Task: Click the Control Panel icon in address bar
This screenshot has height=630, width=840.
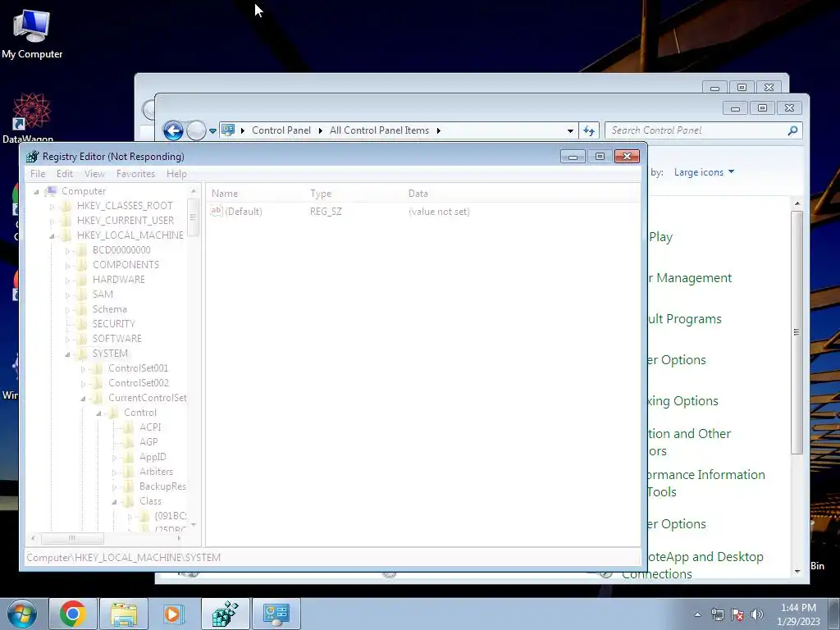Action: [x=228, y=130]
